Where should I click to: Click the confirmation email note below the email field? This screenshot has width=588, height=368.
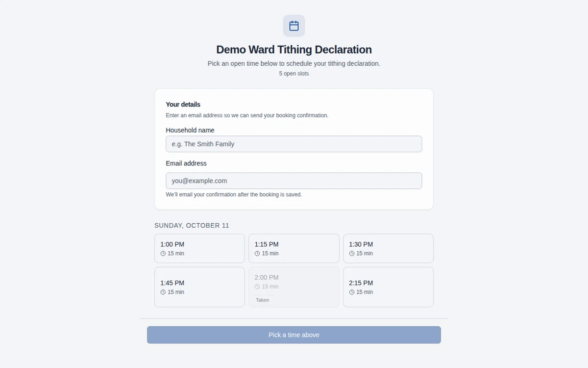tap(234, 194)
